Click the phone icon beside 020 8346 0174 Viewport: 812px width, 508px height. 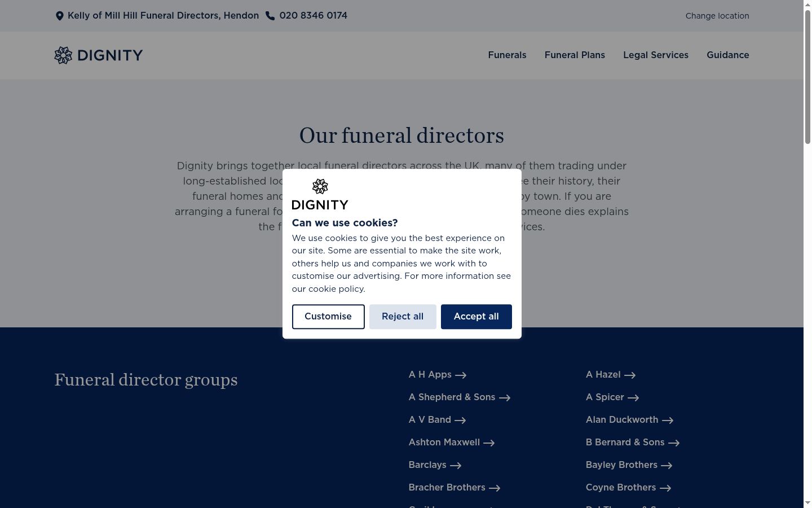[x=270, y=16]
